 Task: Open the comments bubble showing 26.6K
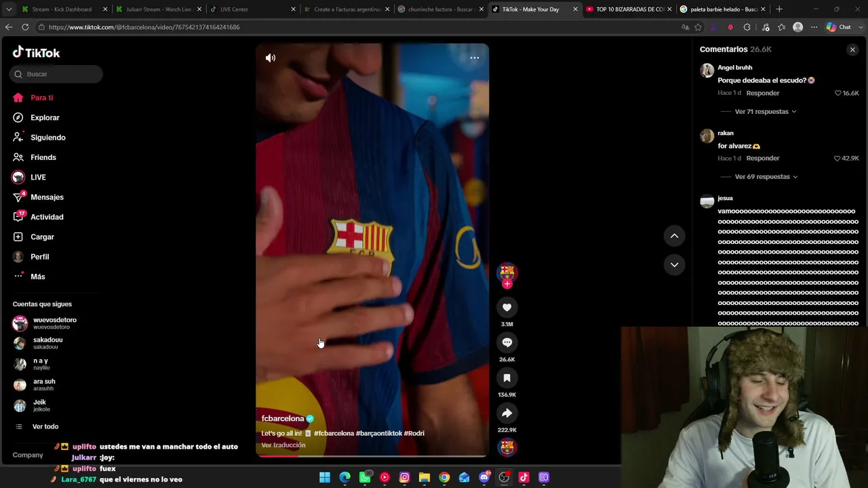point(507,342)
